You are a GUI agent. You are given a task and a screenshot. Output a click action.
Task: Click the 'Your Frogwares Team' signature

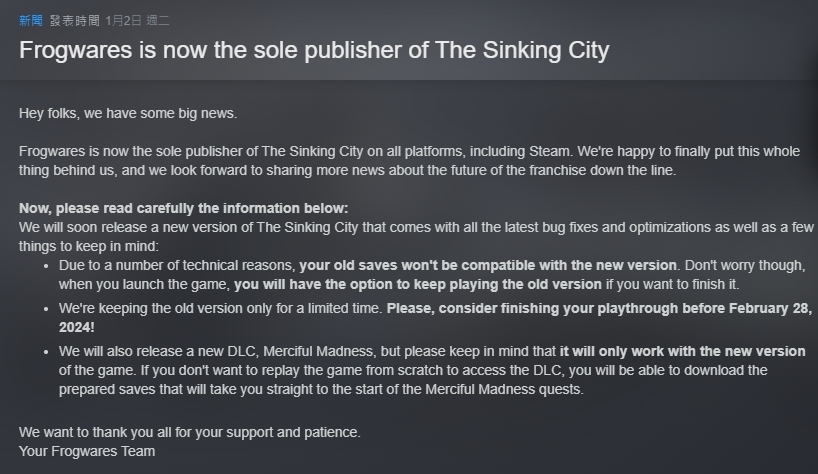[87, 451]
